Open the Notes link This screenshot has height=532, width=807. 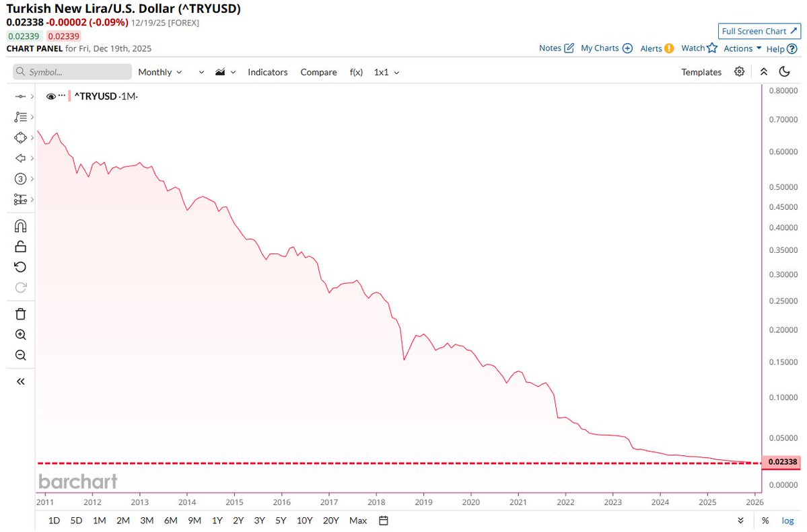coord(557,48)
